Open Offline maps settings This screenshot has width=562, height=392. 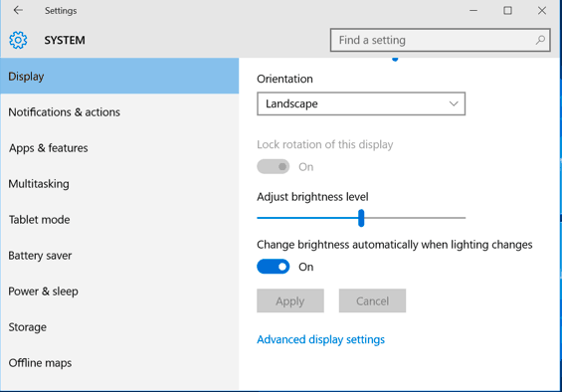119,363
